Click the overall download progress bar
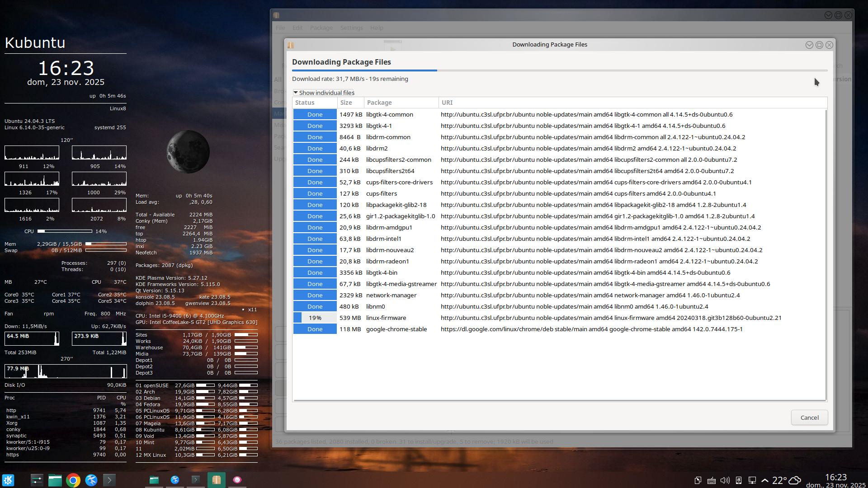Viewport: 868px width, 488px height. point(559,70)
